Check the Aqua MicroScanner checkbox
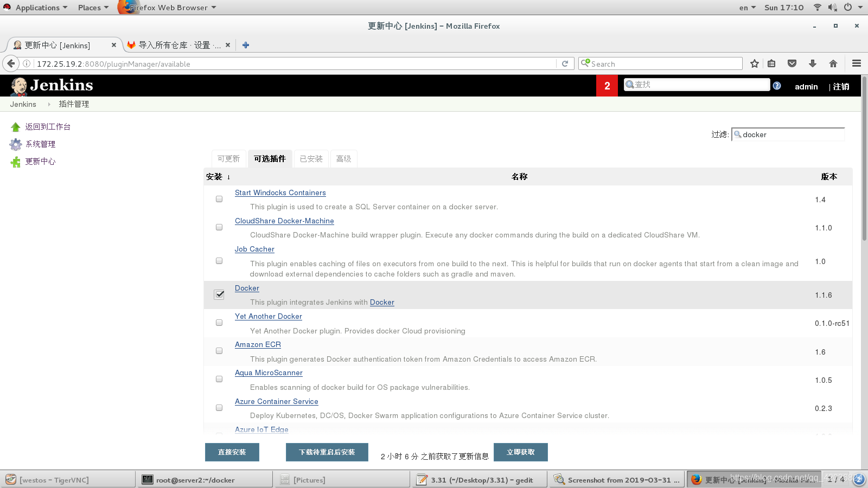The width and height of the screenshot is (868, 488). (x=219, y=379)
